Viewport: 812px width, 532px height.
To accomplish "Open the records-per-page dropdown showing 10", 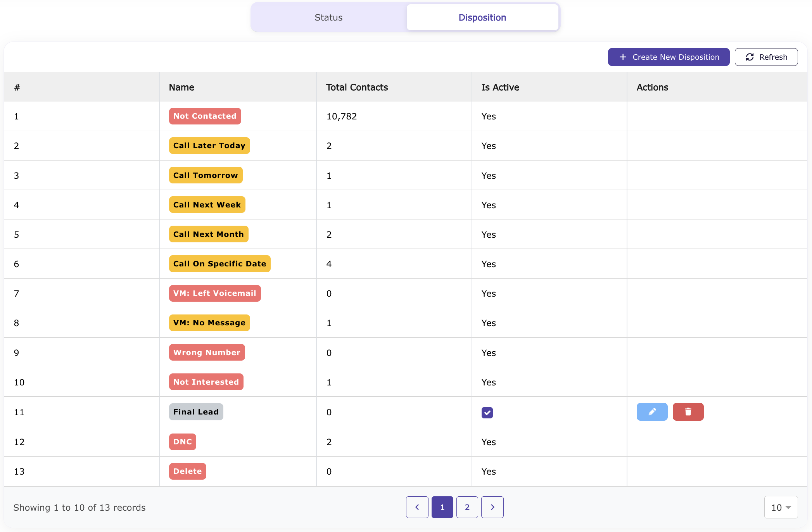I will point(780,507).
